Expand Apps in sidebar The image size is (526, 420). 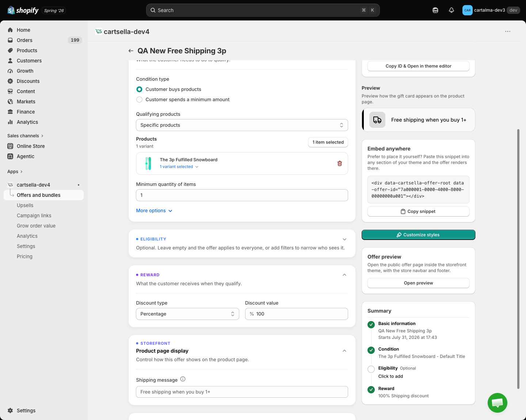(x=15, y=172)
